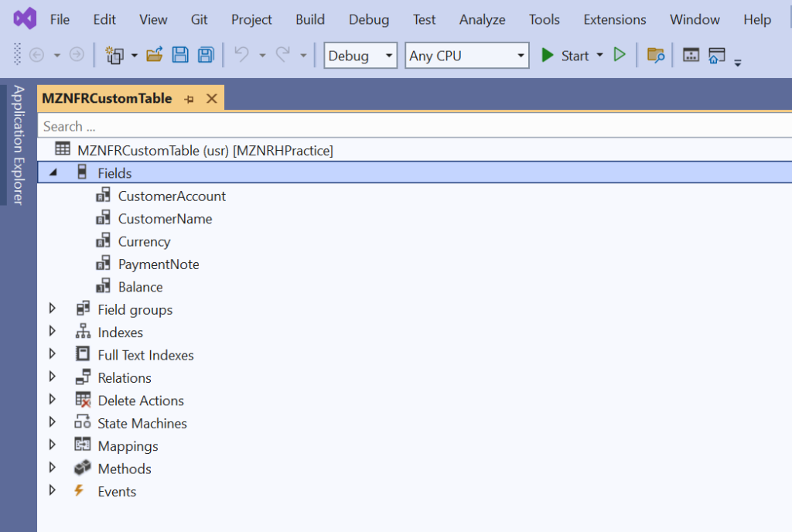Select the Currency field row
The image size is (792, 532).
click(x=415, y=241)
